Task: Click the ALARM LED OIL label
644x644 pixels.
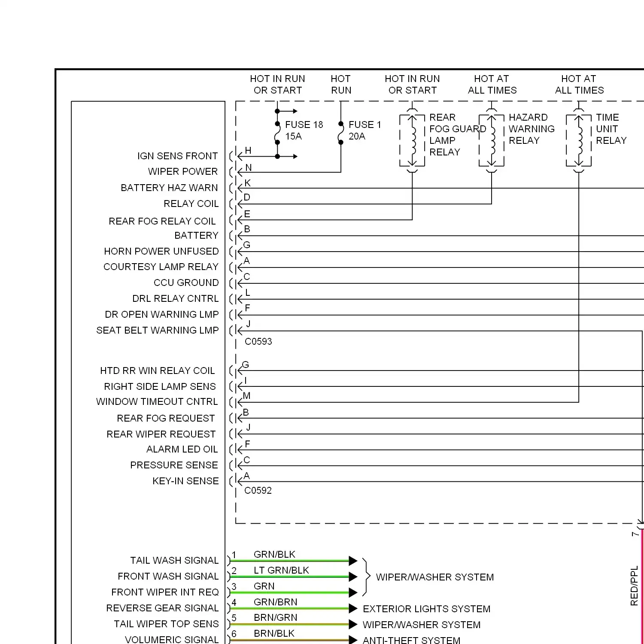Action: pos(182,449)
